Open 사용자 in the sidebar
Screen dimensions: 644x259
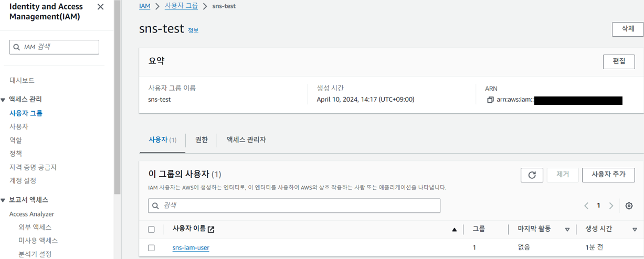(x=19, y=126)
